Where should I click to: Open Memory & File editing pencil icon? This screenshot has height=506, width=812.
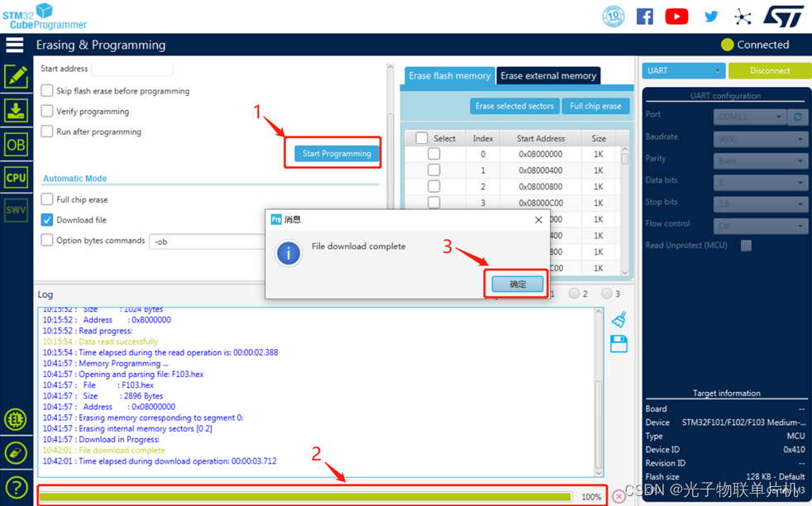[x=16, y=77]
